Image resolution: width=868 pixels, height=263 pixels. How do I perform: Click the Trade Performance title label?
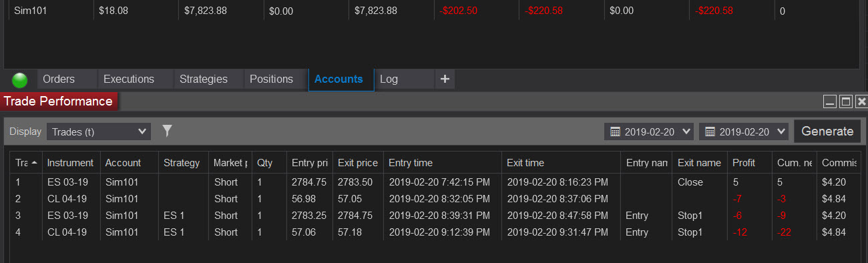[x=59, y=101]
